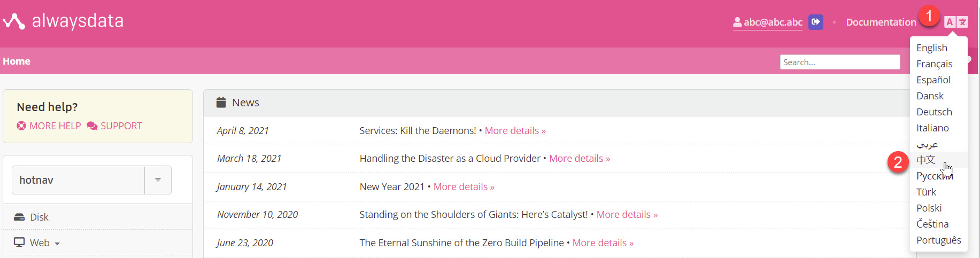Open the hotnav account dropdown arrow
Screen dimensions: 980x258
[158, 180]
